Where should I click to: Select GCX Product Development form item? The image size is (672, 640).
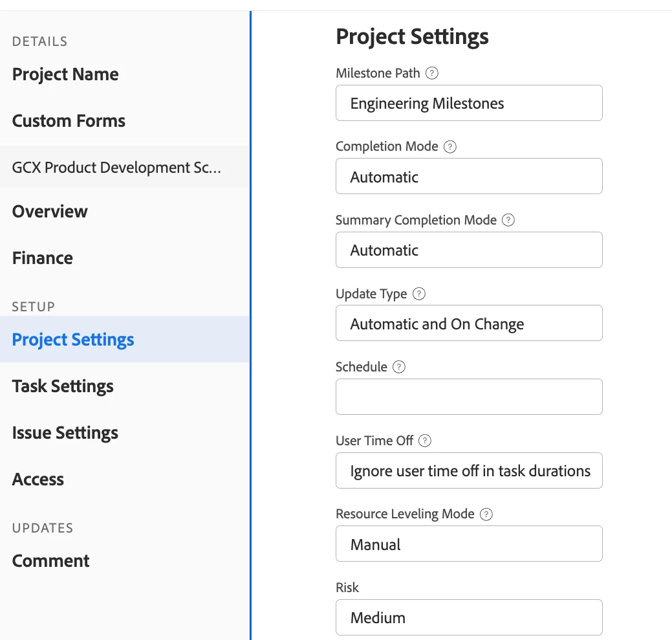(x=116, y=168)
